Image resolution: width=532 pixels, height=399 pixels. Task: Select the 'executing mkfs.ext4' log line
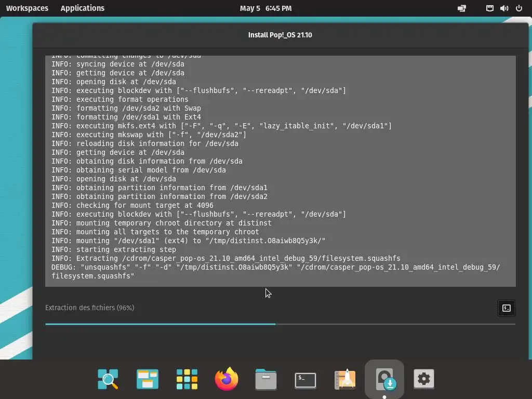[x=221, y=126]
